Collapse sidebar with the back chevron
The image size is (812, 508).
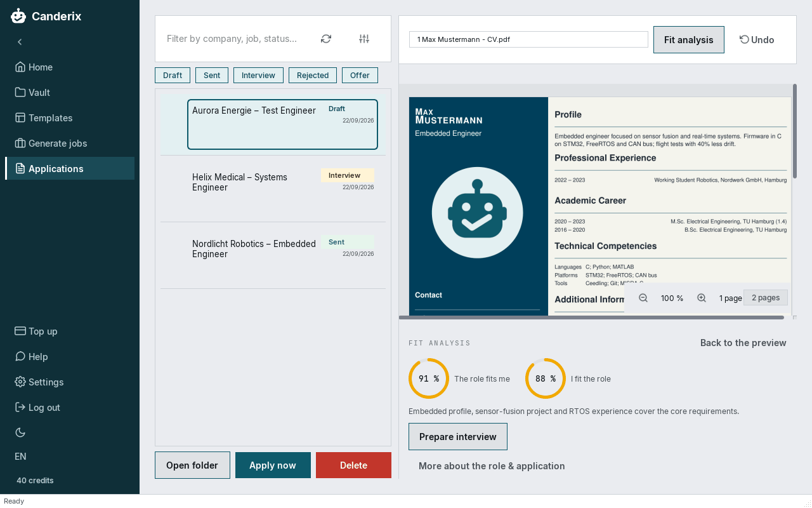[x=20, y=42]
